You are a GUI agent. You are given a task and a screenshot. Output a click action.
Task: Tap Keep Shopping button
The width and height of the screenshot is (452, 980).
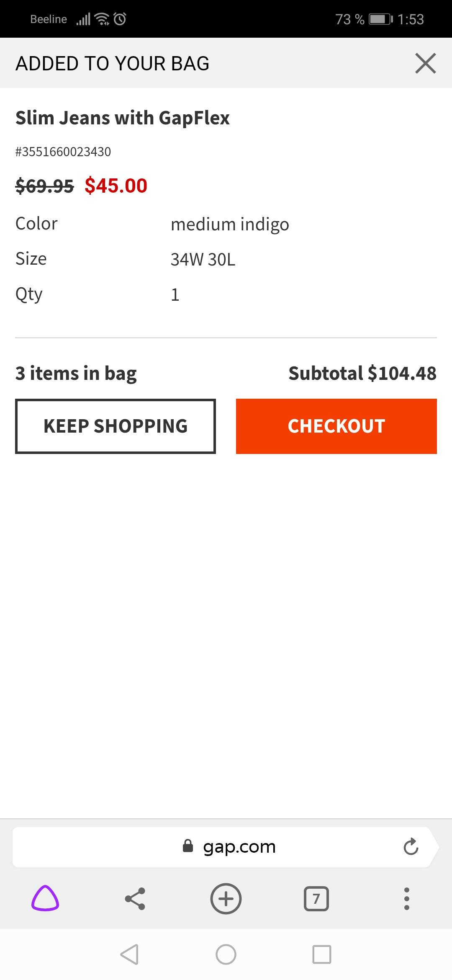point(116,426)
